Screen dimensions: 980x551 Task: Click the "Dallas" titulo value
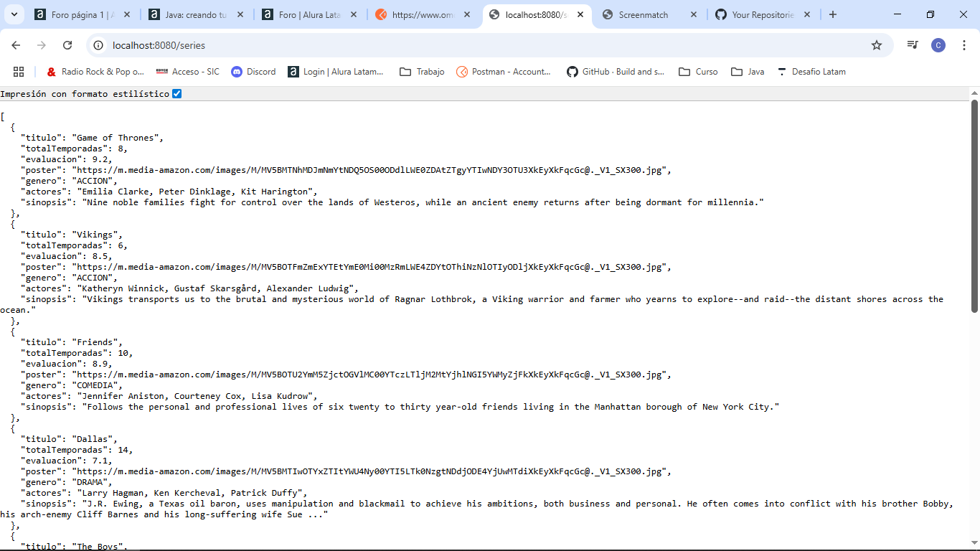coord(95,439)
